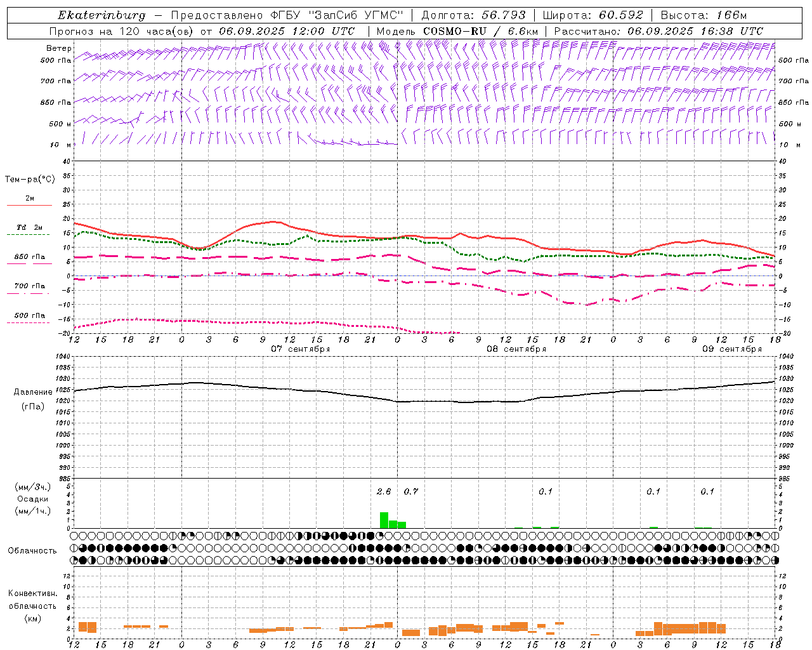The image size is (812, 650).
Task: Select the left 700 гПа wind level label
Action: 56,81
